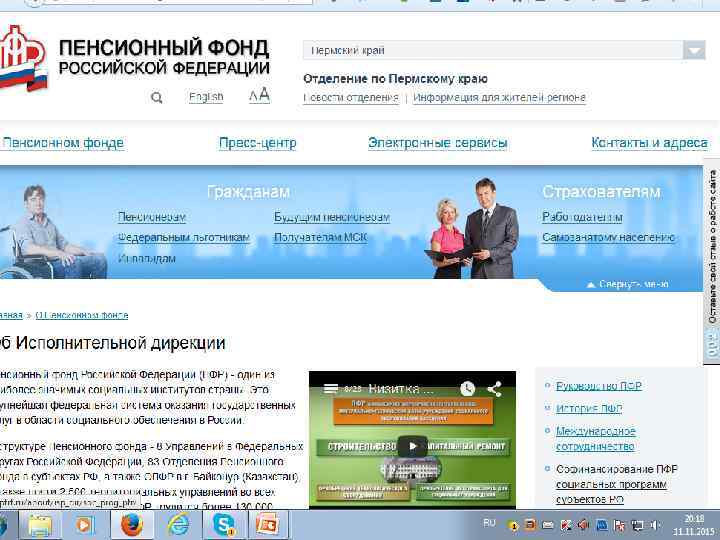This screenshot has width=720, height=540.
Task: Open the Самозанятому населению link
Action: (x=608, y=237)
